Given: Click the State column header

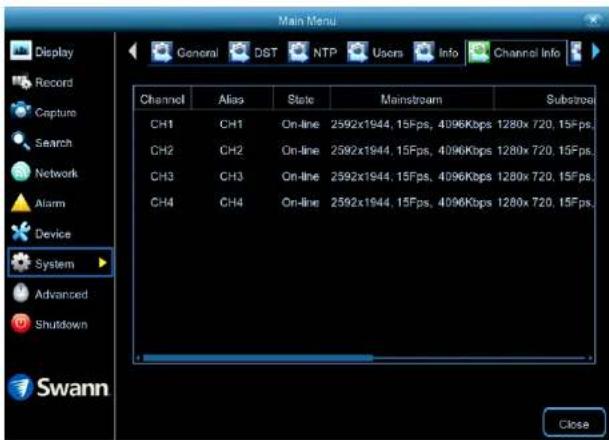Looking at the screenshot, I should point(301,99).
